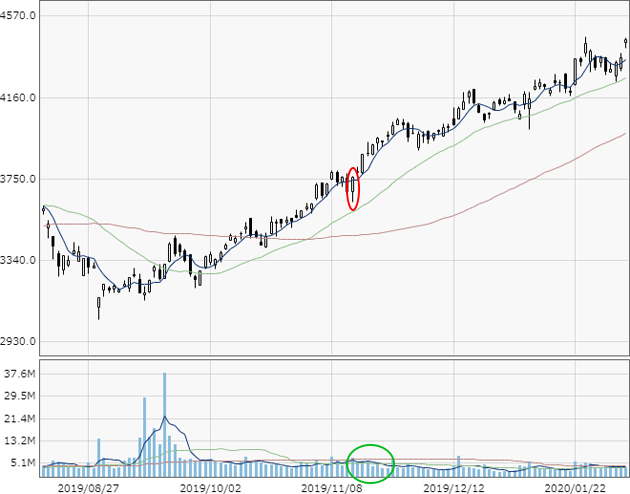Click the 2019/08/27 date label
This screenshot has width=630, height=494.
pos(88,488)
